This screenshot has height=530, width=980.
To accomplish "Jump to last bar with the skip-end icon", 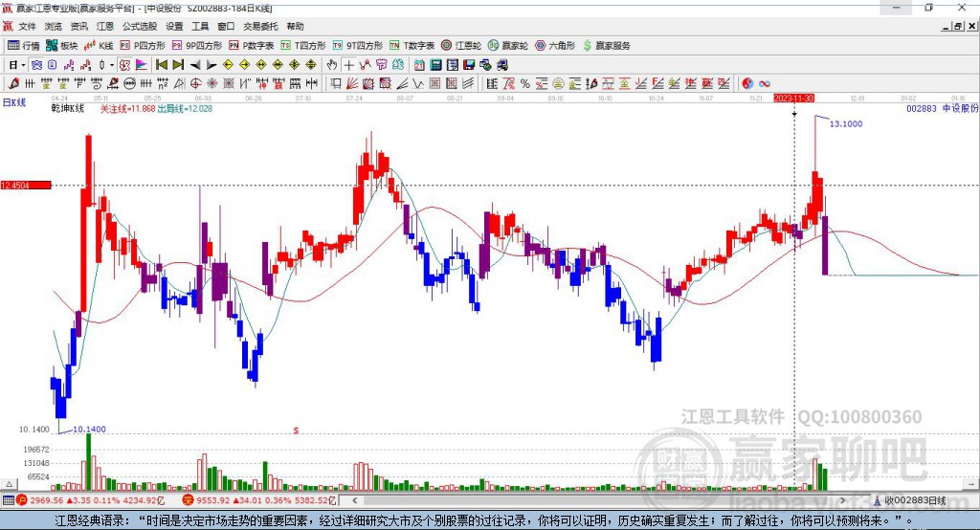I will point(178,65).
